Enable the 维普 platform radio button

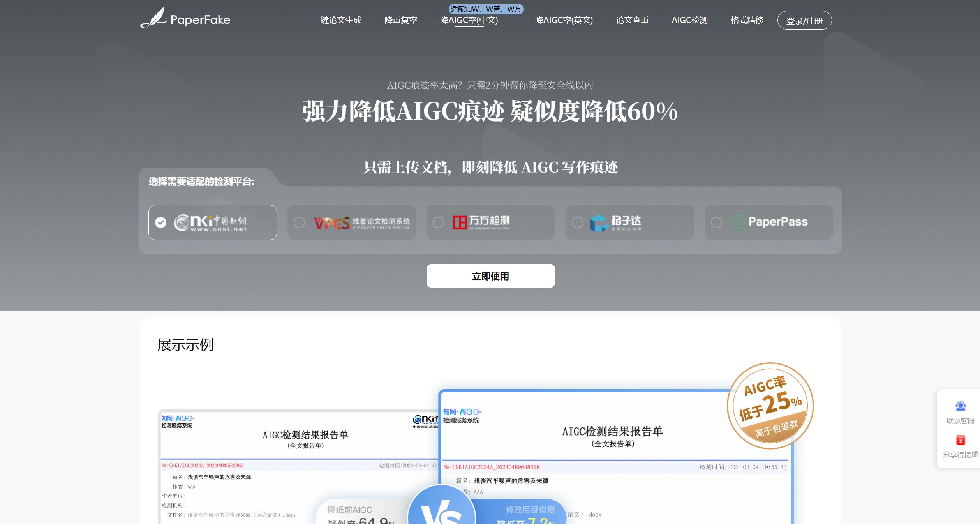tap(299, 222)
